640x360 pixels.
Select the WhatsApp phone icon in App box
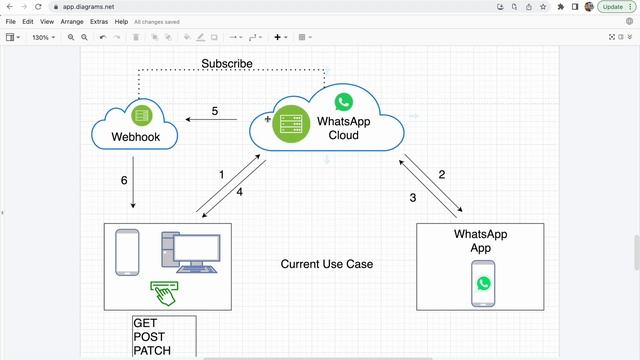pyautogui.click(x=483, y=284)
